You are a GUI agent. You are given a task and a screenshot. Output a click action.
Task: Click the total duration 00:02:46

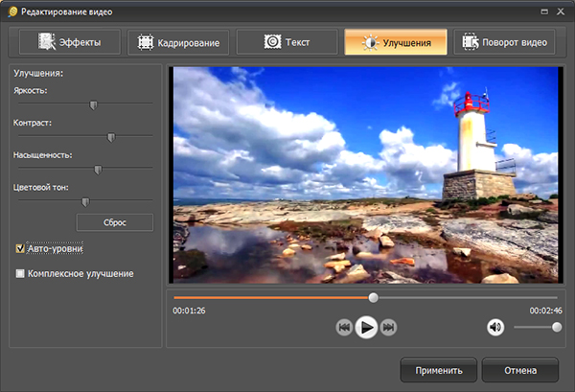[x=545, y=311]
